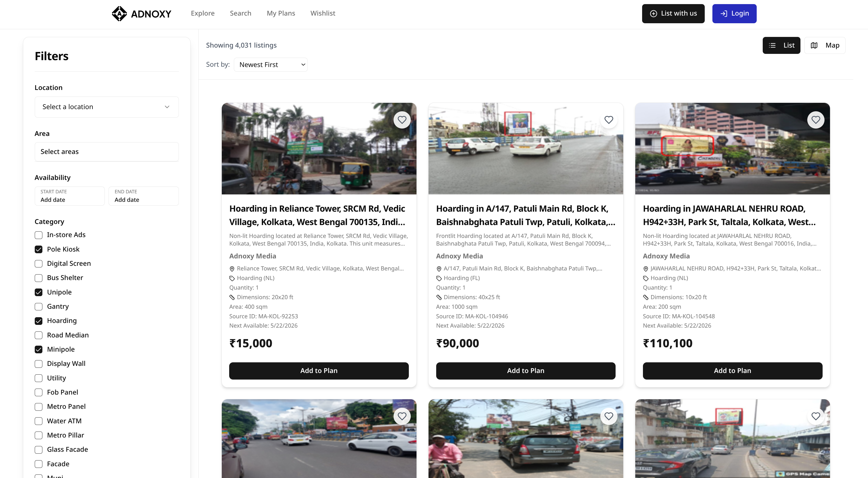Image resolution: width=868 pixels, height=478 pixels.
Task: Tick the Utility checkbox
Action: (38, 378)
